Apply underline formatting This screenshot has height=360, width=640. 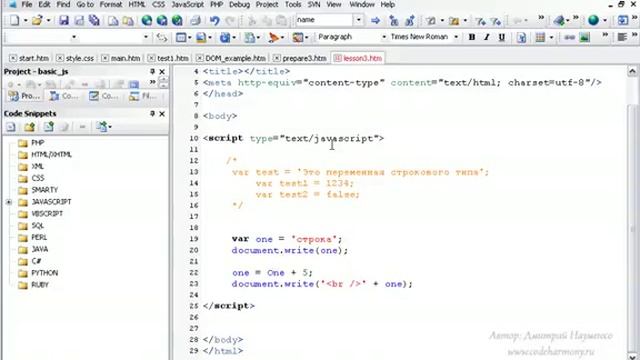tap(502, 37)
